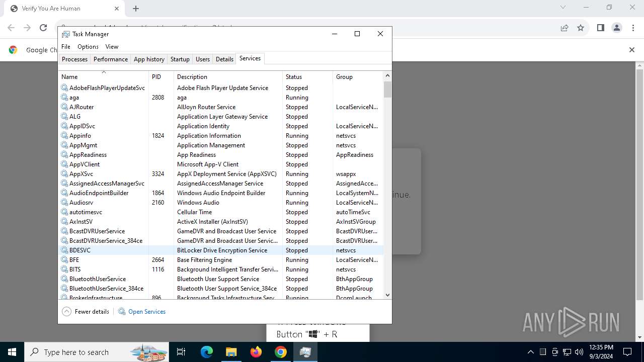The image size is (644, 362).
Task: Switch to the Processes tab
Action: [x=74, y=59]
